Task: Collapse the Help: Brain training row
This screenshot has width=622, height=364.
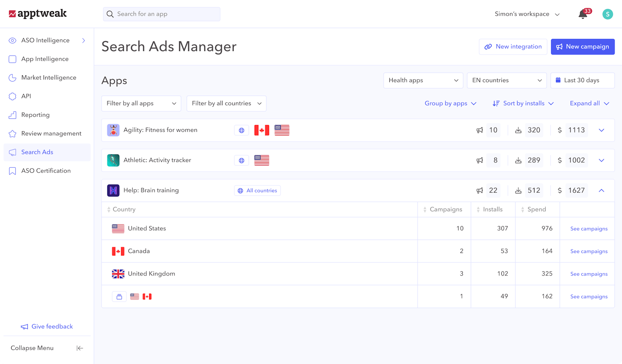Action: point(602,190)
